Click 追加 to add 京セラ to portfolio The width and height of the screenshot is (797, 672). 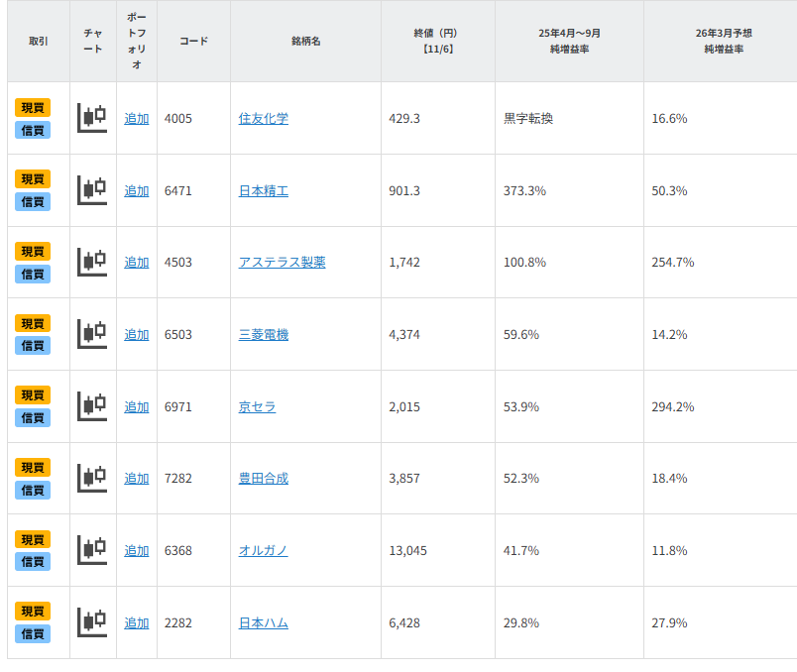135,405
